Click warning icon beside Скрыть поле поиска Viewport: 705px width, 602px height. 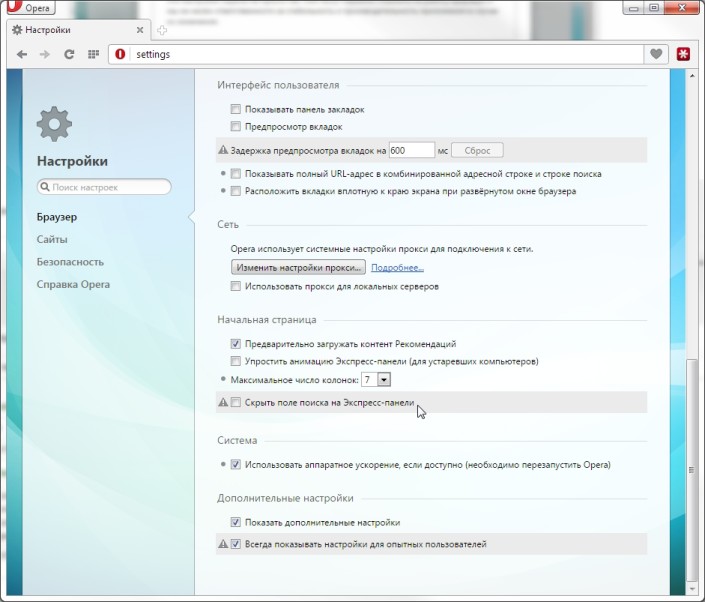pos(223,402)
